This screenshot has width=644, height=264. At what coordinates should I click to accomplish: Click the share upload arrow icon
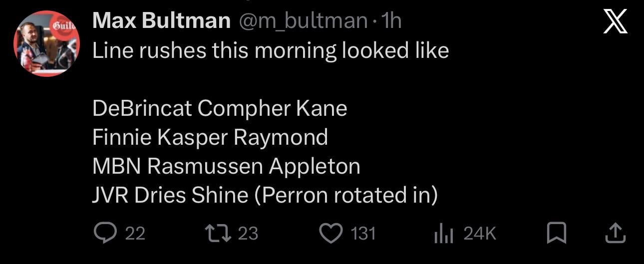pyautogui.click(x=615, y=233)
